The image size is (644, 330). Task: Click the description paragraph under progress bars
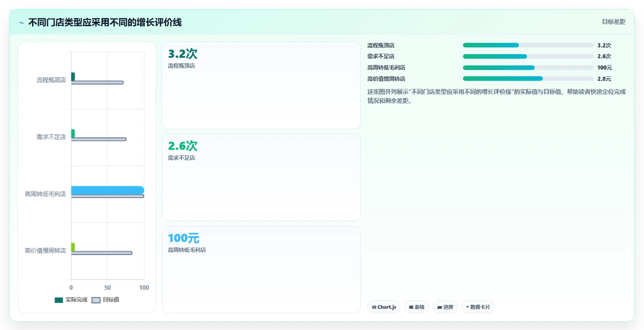coord(497,96)
